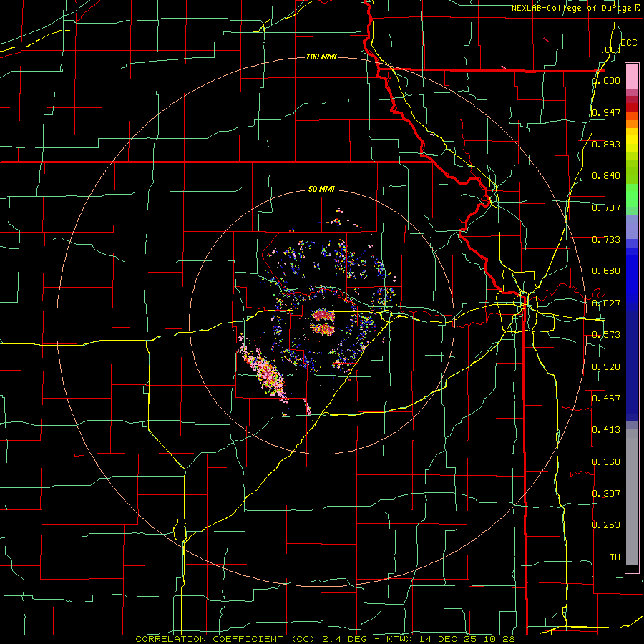
Task: Select the 0.680 legend value
Action: (x=606, y=271)
